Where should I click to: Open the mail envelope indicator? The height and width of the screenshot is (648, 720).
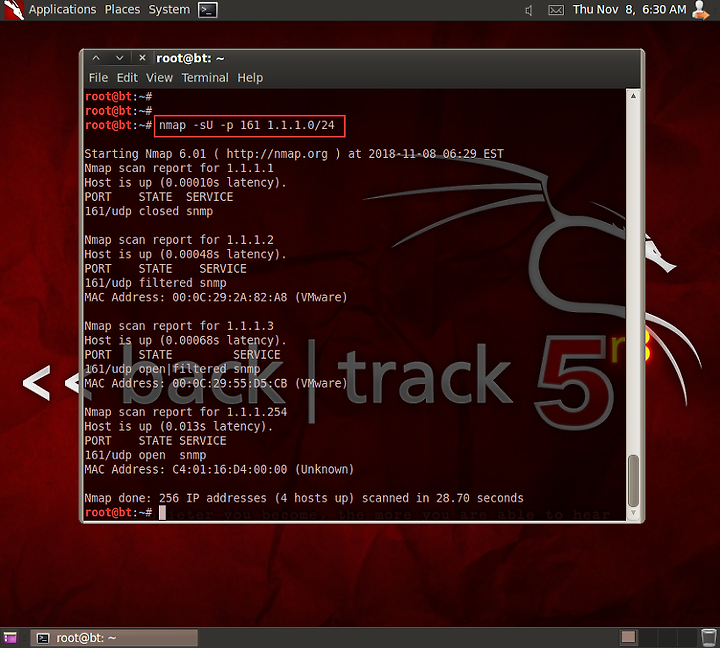point(556,10)
